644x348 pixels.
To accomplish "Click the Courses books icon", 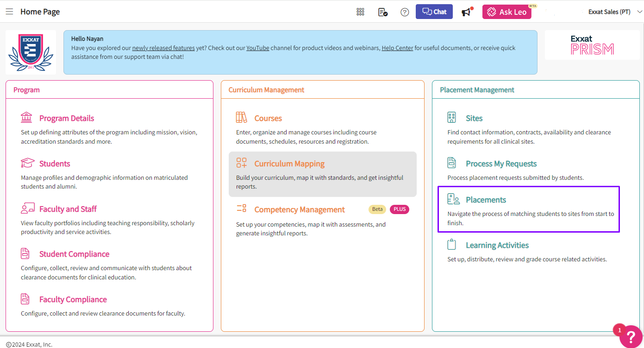I will pos(241,118).
